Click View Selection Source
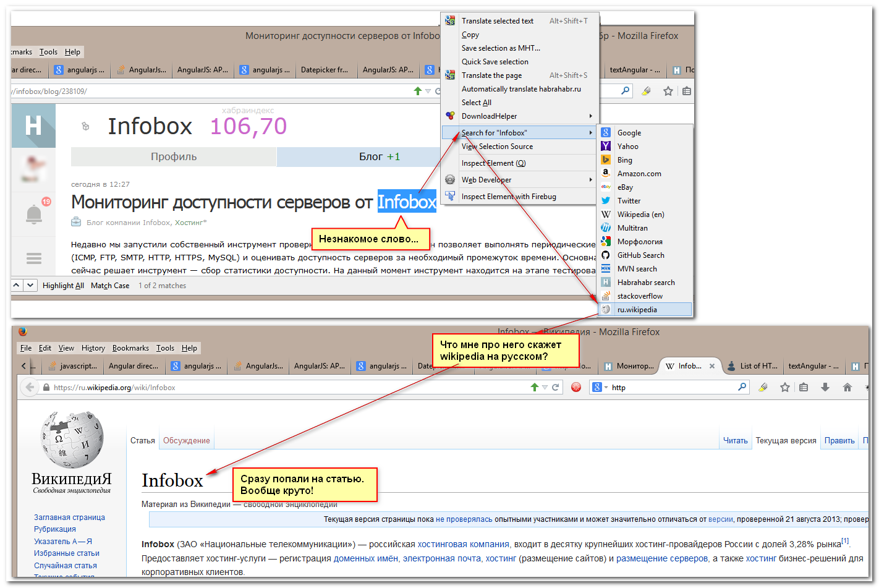This screenshot has height=588, width=879. click(x=520, y=147)
